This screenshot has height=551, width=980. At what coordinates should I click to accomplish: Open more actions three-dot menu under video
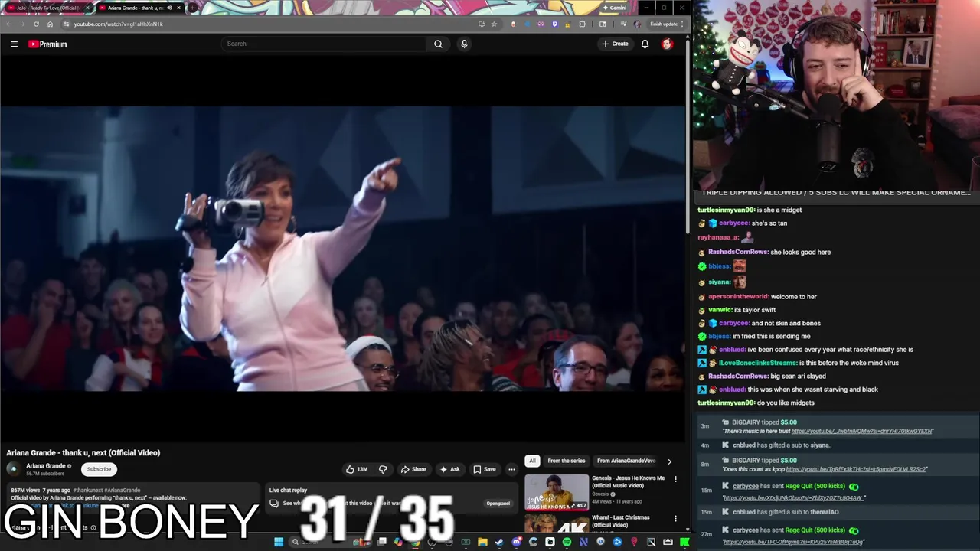(x=511, y=469)
